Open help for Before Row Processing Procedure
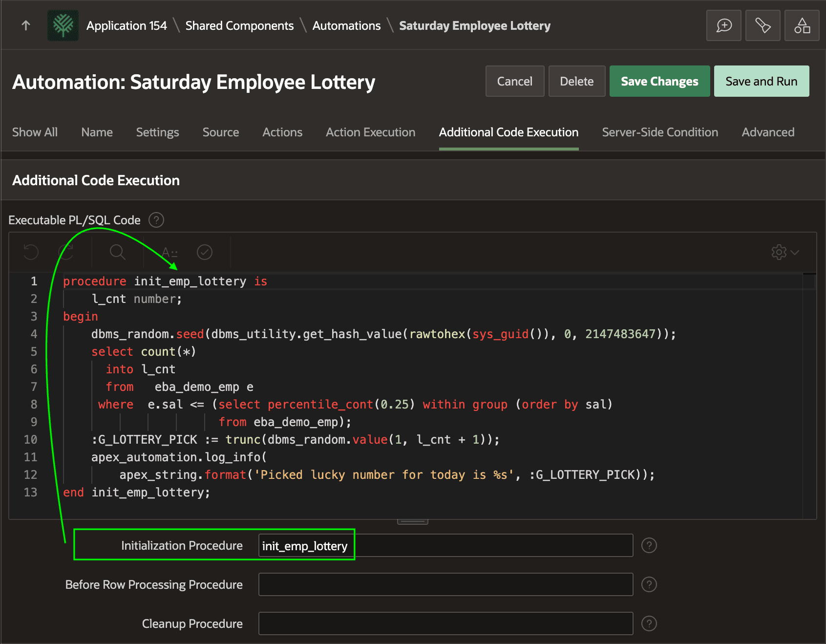This screenshot has height=644, width=826. point(649,584)
